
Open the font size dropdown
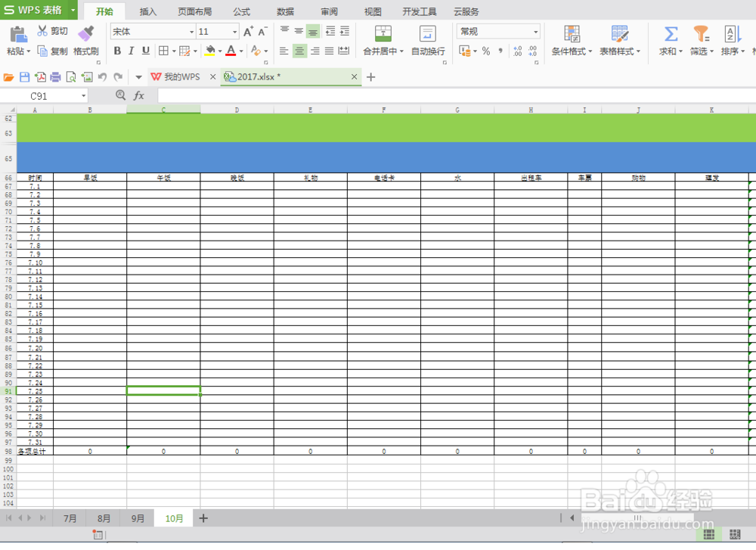coord(235,32)
